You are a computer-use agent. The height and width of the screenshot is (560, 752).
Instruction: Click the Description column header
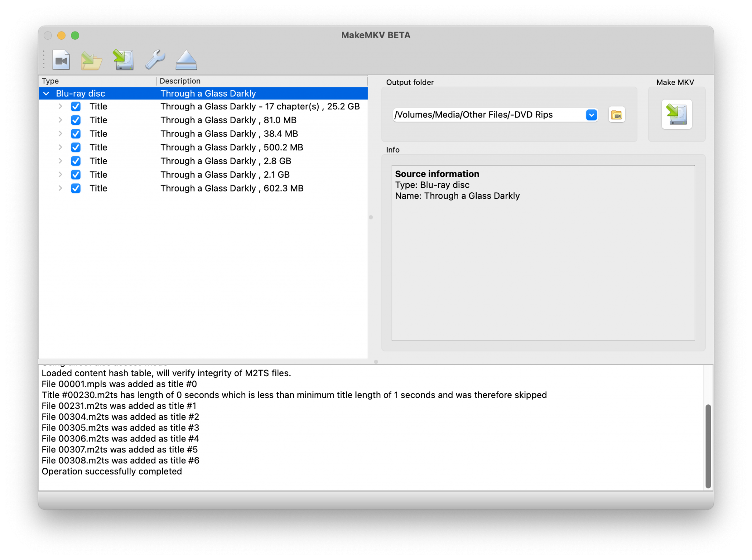tap(180, 81)
